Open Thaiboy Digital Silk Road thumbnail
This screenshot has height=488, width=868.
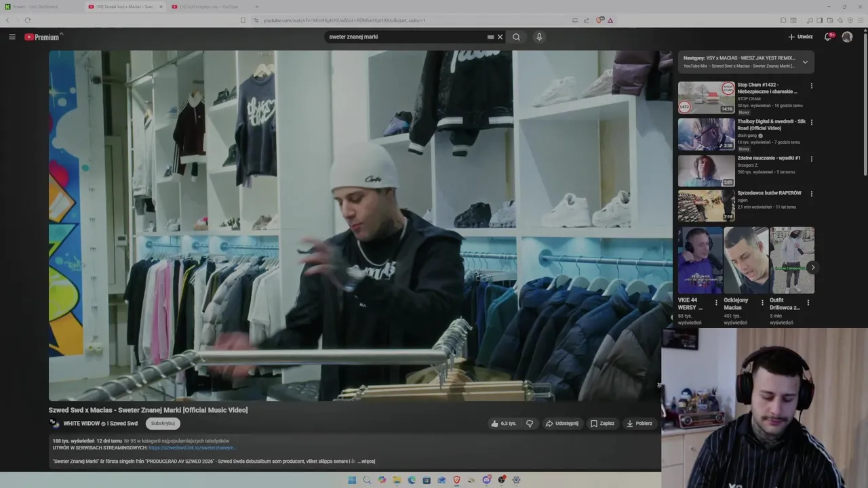[x=706, y=134]
